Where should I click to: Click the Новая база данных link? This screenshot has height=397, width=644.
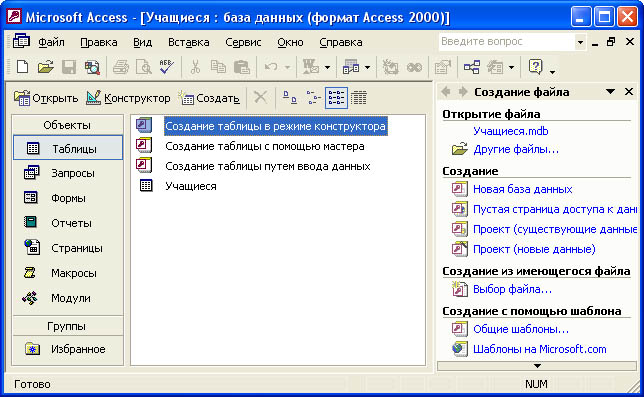pos(522,189)
